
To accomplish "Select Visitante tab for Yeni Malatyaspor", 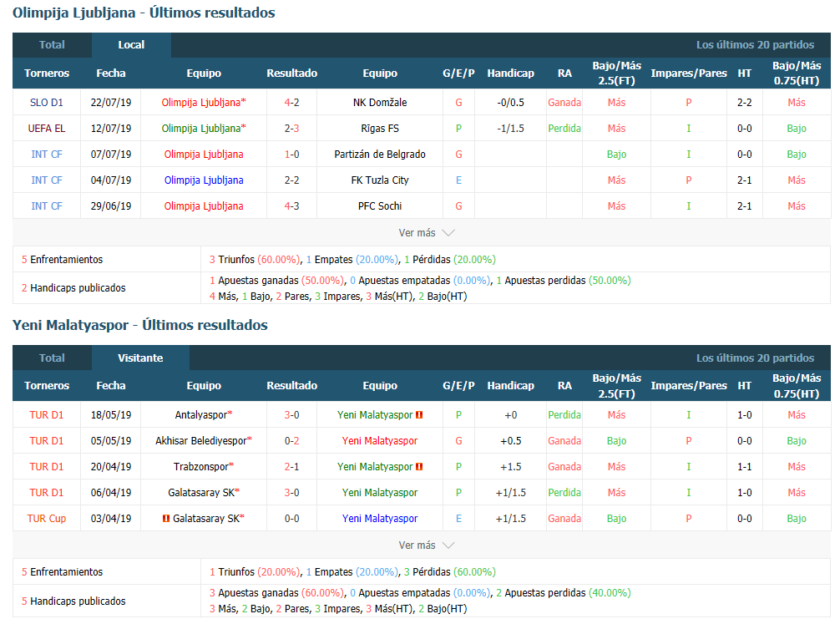I will pos(140,358).
